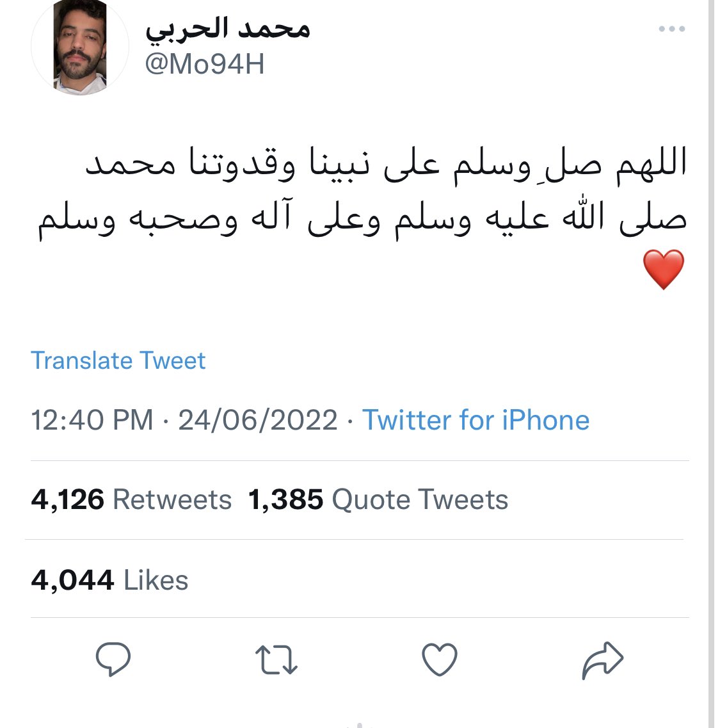The image size is (720, 728).
Task: Click the display name محمد الحربي
Action: pos(227,29)
